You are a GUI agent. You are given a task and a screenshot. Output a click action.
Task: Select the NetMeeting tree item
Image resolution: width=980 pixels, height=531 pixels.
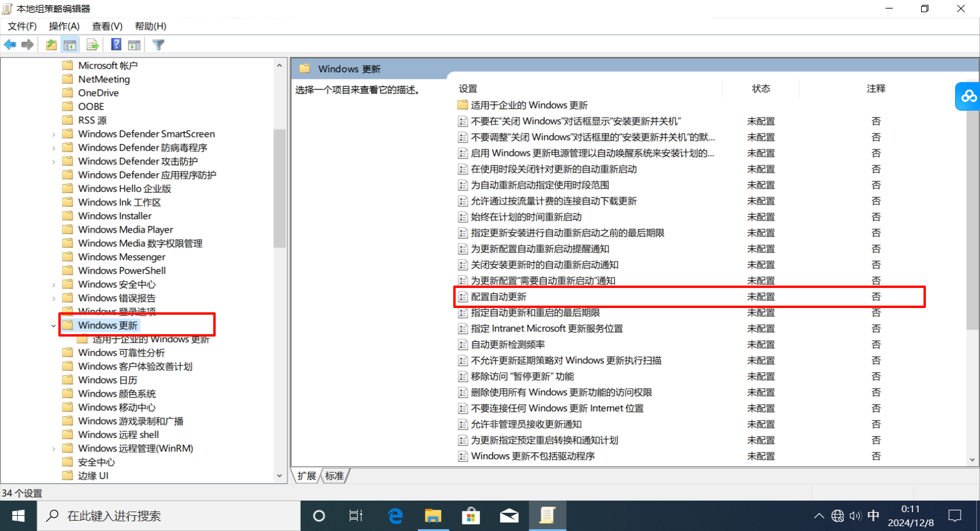click(x=104, y=80)
